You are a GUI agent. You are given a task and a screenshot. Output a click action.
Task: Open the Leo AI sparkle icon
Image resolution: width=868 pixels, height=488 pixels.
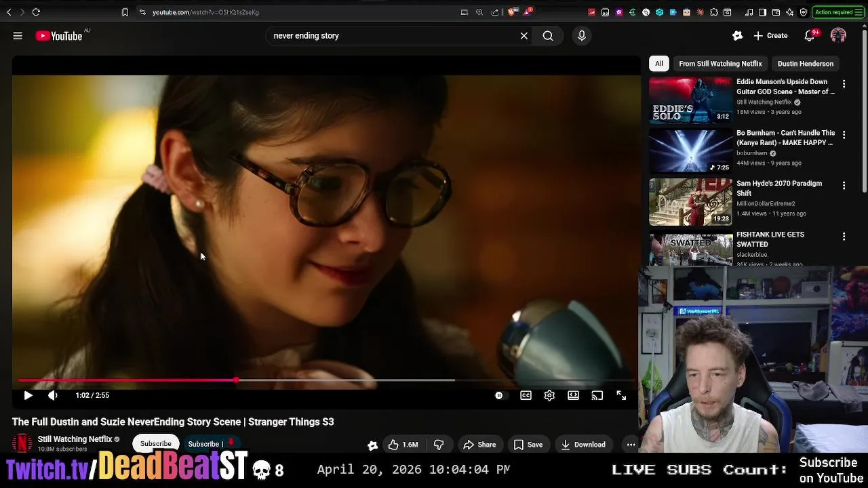[x=790, y=12]
